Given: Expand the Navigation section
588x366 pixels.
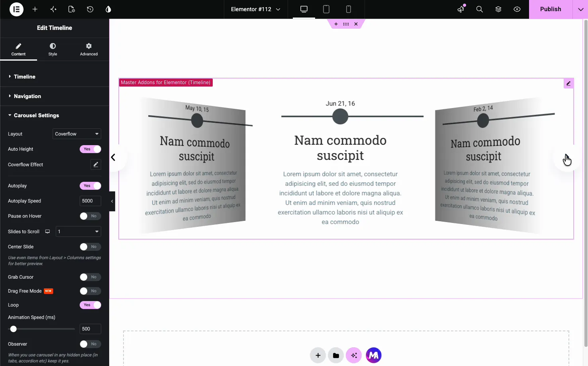Looking at the screenshot, I should pos(55,96).
